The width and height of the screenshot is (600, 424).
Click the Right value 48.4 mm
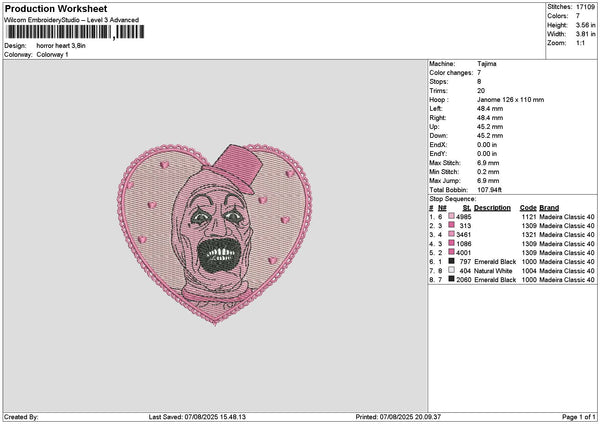click(490, 118)
